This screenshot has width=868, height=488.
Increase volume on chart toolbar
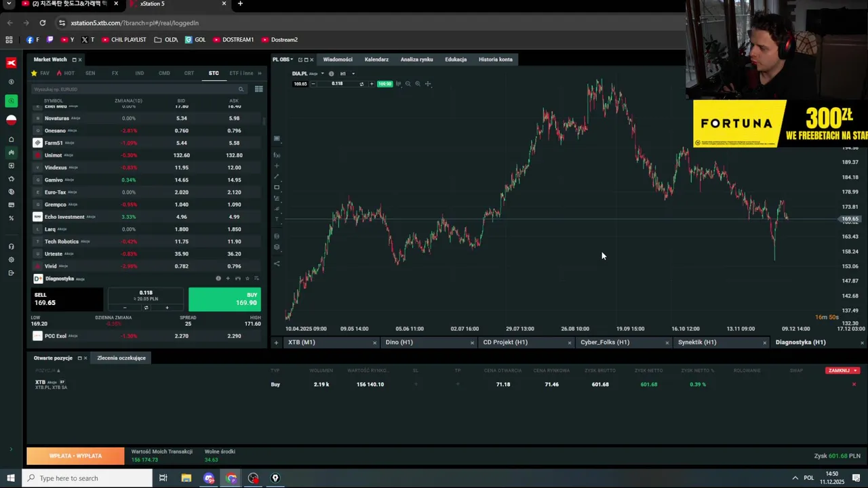click(x=371, y=84)
